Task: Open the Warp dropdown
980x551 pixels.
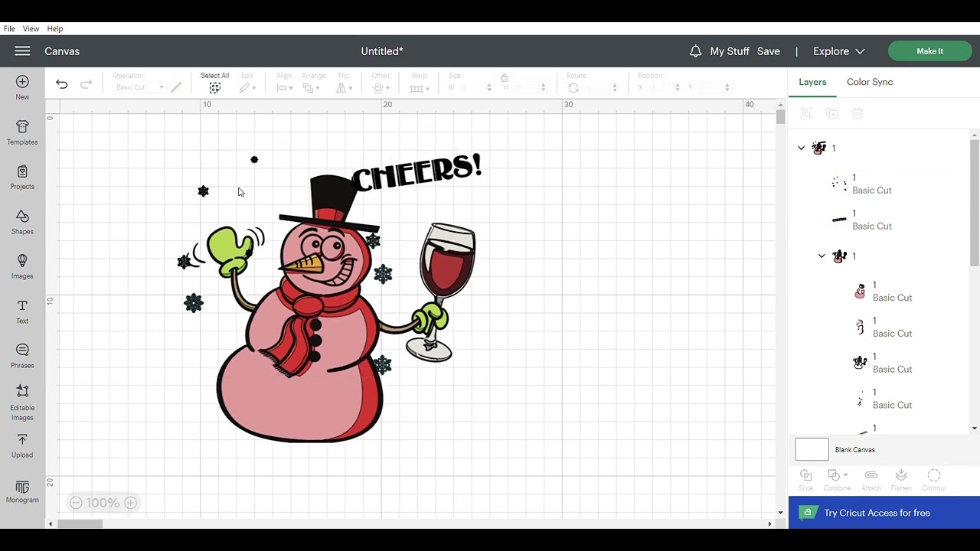Action: (419, 88)
